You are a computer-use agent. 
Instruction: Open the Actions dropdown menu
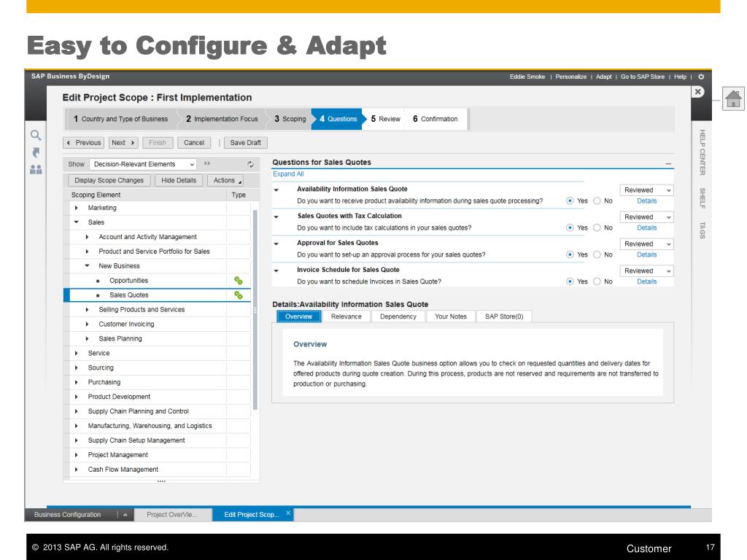(x=226, y=181)
